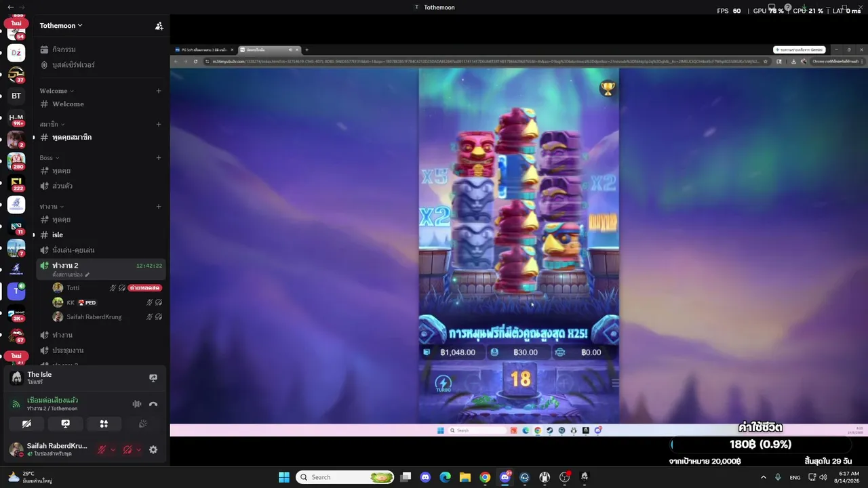Screen dimensions: 868x488
Task: Click the Turbo button in the streamed game
Action: [443, 384]
